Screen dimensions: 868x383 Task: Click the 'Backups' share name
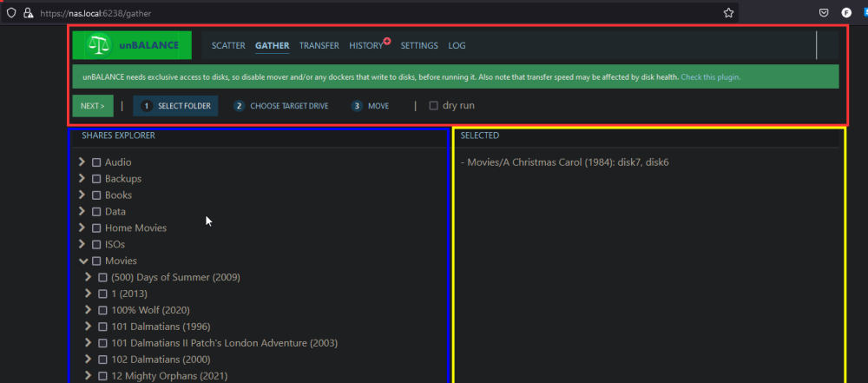[123, 179]
